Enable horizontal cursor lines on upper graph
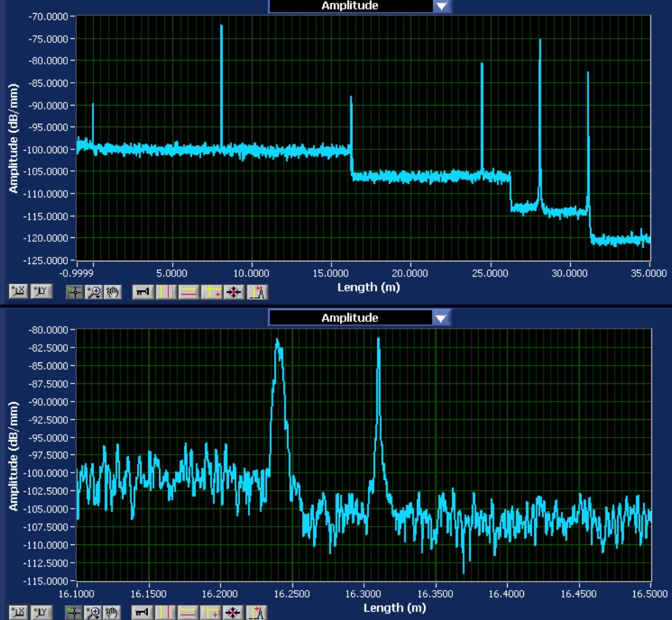The image size is (672, 620). coord(189,293)
